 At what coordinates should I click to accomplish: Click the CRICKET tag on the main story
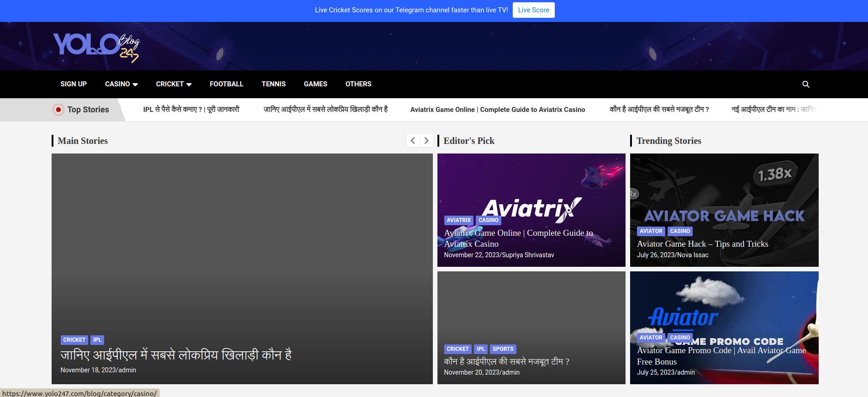(74, 340)
